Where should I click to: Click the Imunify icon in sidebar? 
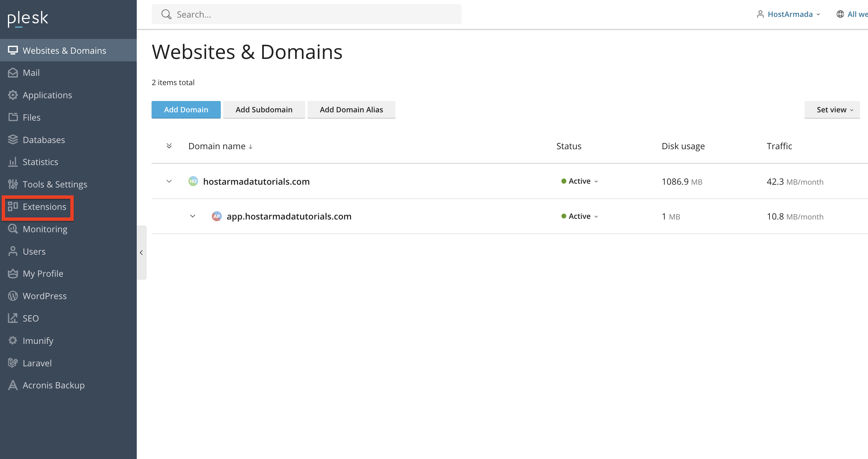coord(13,340)
